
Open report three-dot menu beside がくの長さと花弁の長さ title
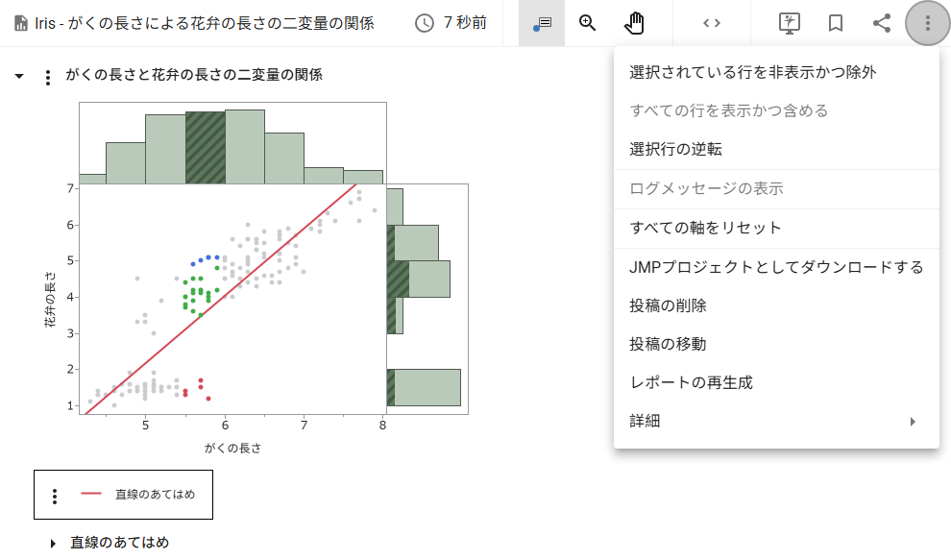click(48, 77)
